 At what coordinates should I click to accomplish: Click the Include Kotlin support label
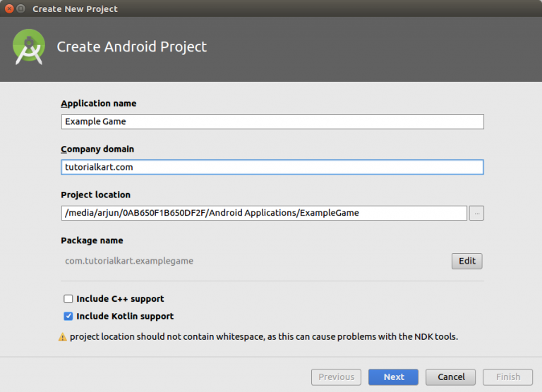[x=125, y=317]
